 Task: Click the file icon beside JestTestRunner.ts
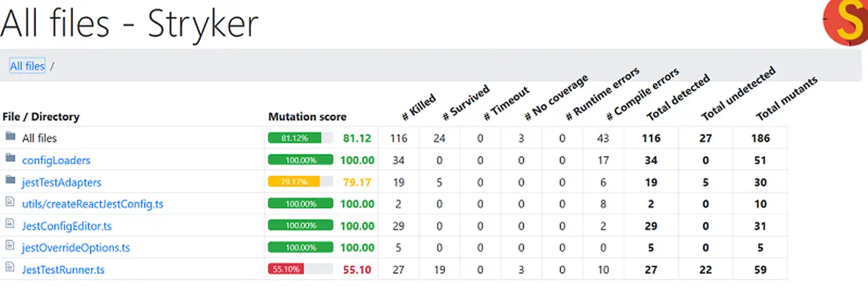pyautogui.click(x=9, y=268)
